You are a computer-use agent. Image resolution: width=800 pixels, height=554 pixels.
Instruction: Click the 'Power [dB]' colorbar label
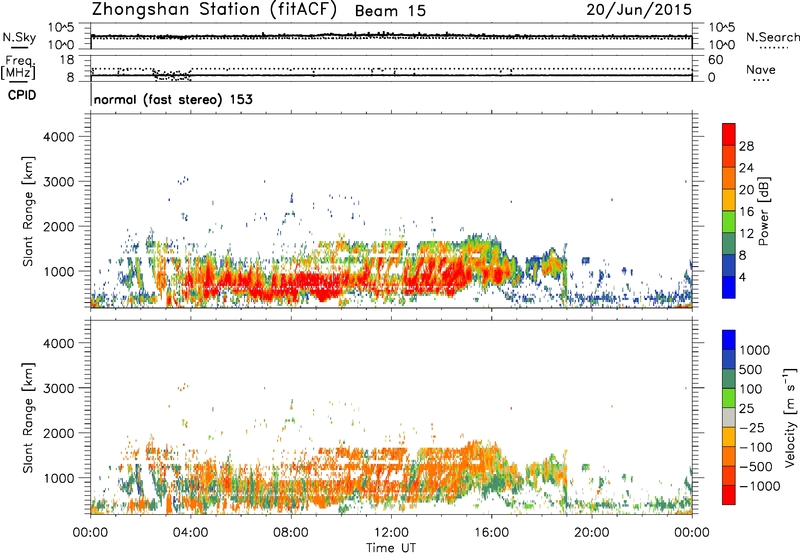tap(763, 211)
